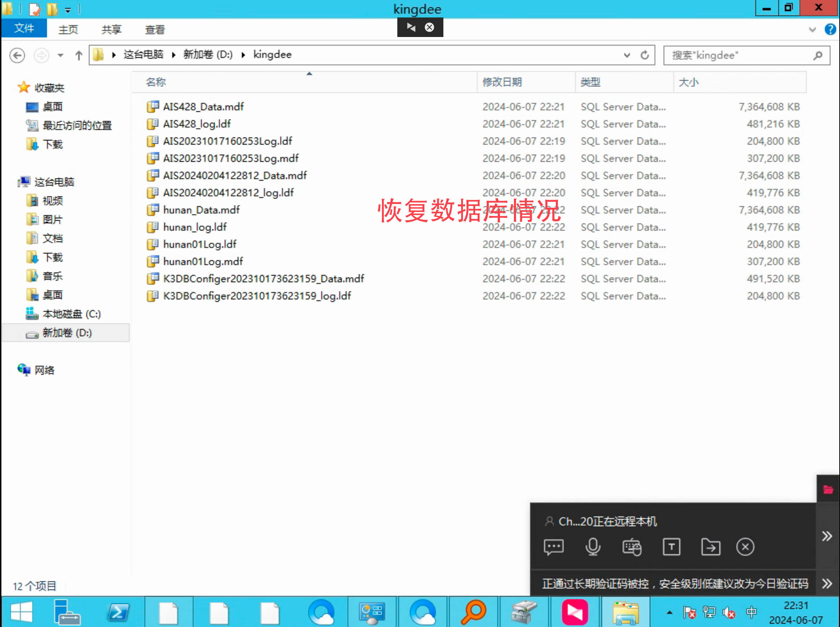Screen dimensions: 840x627
Task: Open Windows Start button
Action: point(22,612)
